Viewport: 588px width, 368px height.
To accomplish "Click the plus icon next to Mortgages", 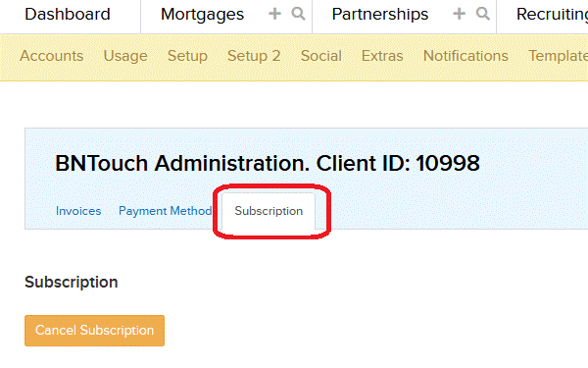I will click(x=274, y=14).
